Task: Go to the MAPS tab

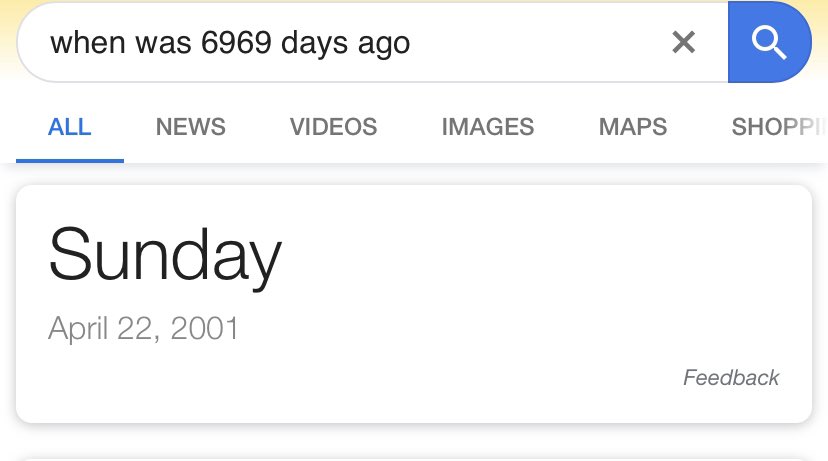Action: pyautogui.click(x=632, y=127)
